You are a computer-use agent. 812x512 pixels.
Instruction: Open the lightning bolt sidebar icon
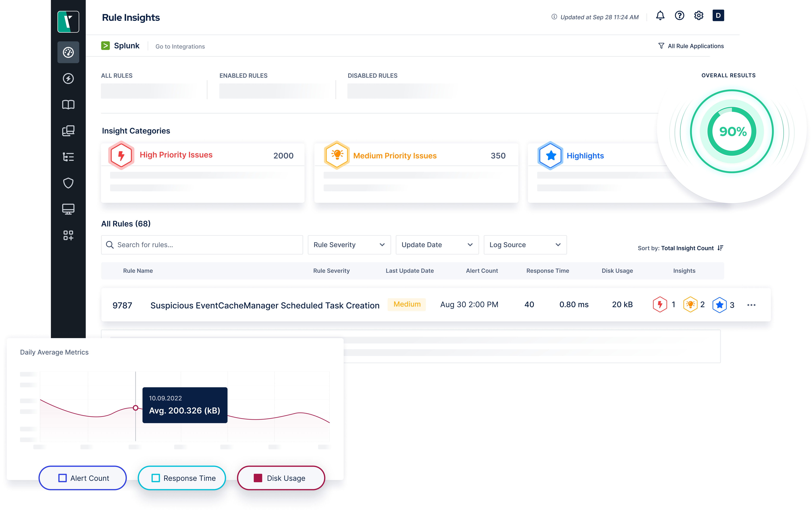(68, 79)
